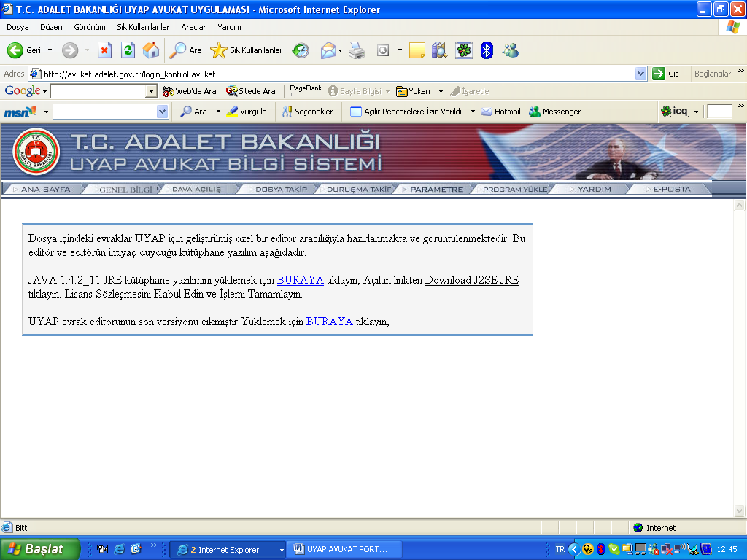Click the Bluetooth toolbar icon

pyautogui.click(x=487, y=50)
